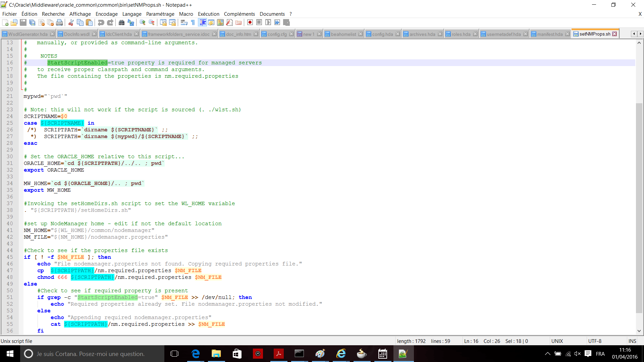Click the New file toolbar icon
This screenshot has width=644, height=362.
click(x=5, y=22)
